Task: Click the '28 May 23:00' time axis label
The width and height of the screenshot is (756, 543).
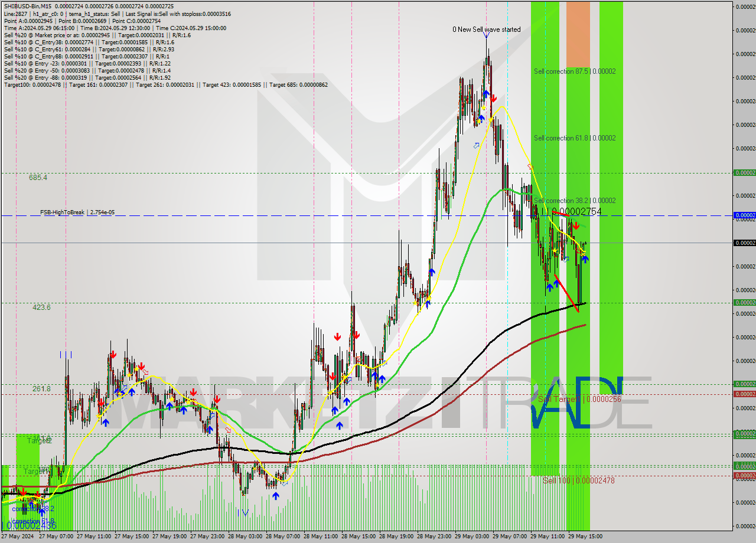Action: [434, 537]
